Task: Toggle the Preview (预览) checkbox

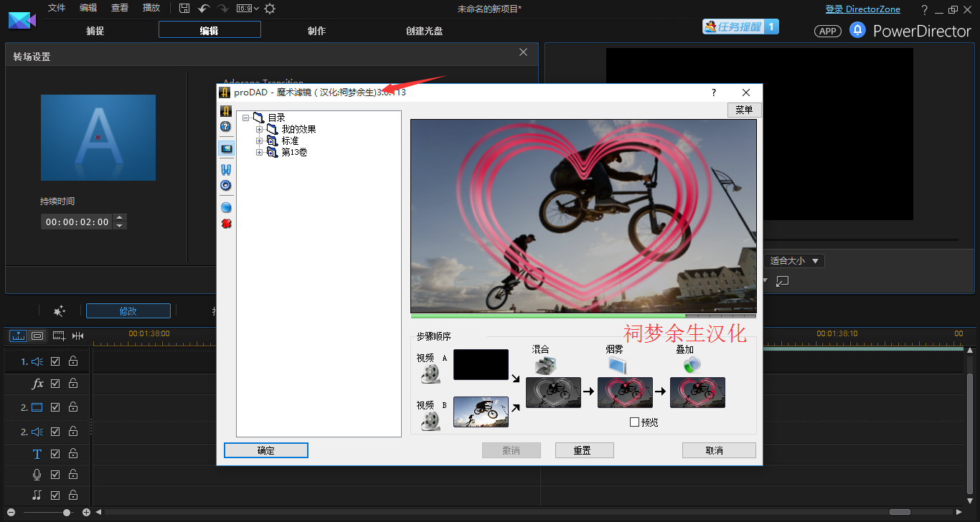Action: [634, 422]
